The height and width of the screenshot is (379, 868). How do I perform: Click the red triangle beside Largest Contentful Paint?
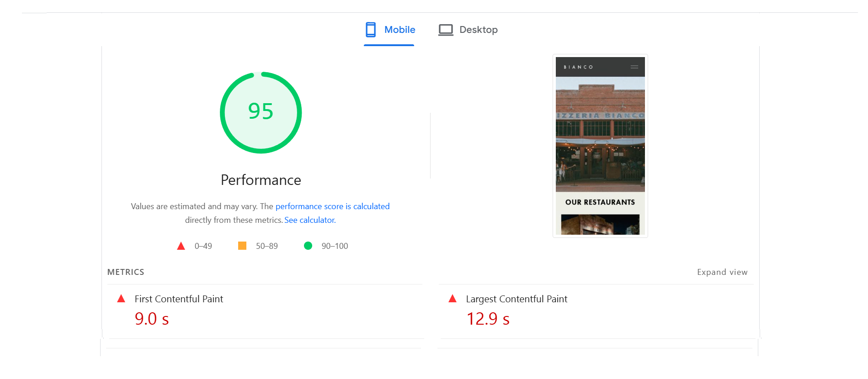(453, 299)
